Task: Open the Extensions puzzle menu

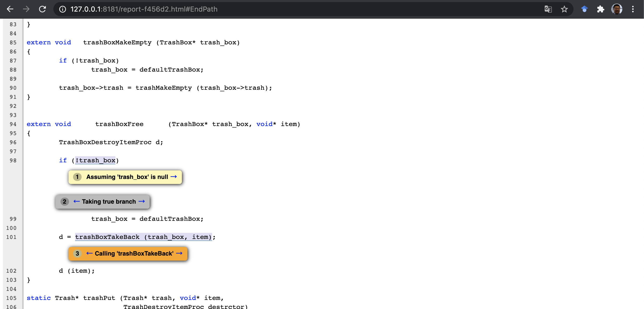Action: tap(600, 9)
